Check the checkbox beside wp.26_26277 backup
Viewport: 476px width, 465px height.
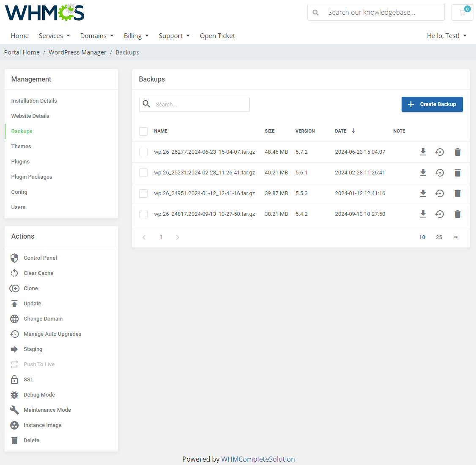pos(143,152)
